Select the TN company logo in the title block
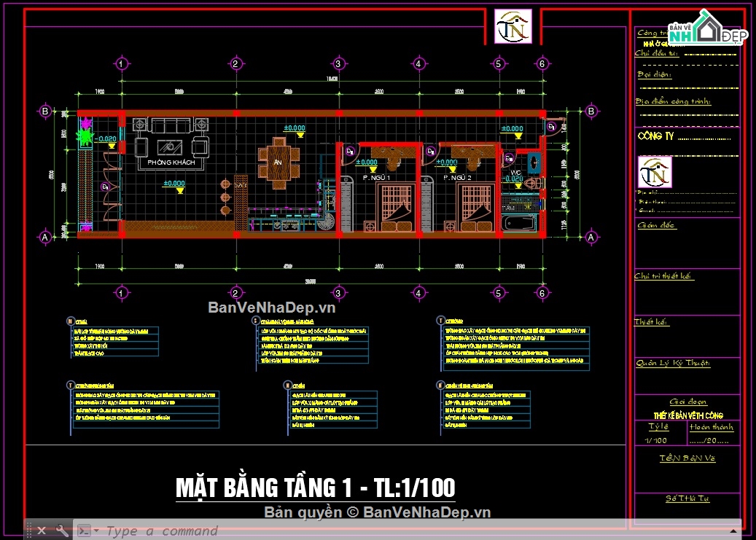The image size is (756, 540). 655,172
